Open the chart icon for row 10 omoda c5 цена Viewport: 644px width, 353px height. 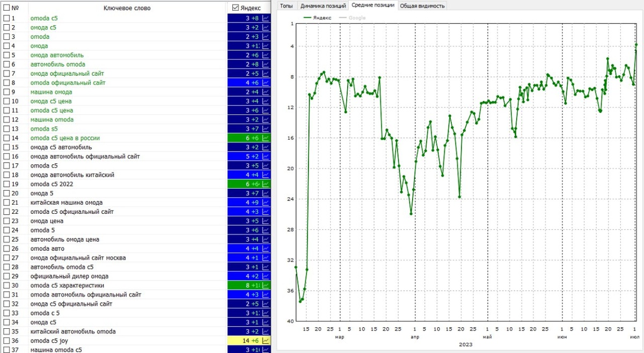tap(266, 101)
